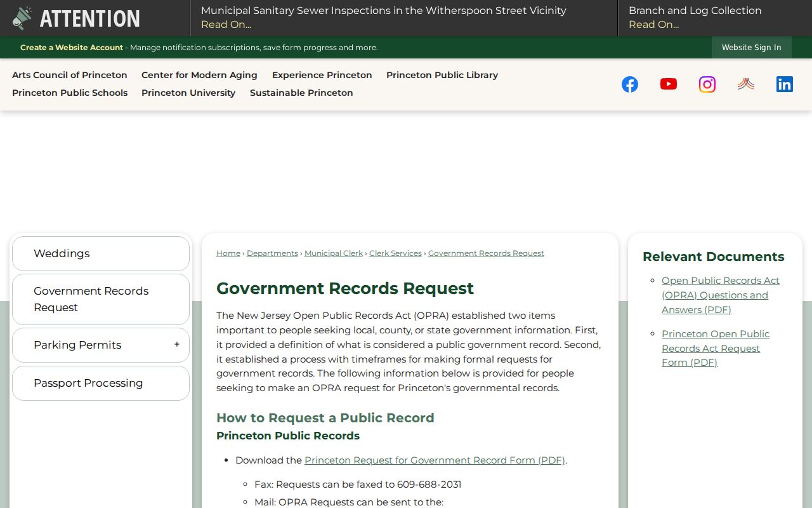
Task: Read on about Branch and Log Collection
Action: click(x=653, y=25)
